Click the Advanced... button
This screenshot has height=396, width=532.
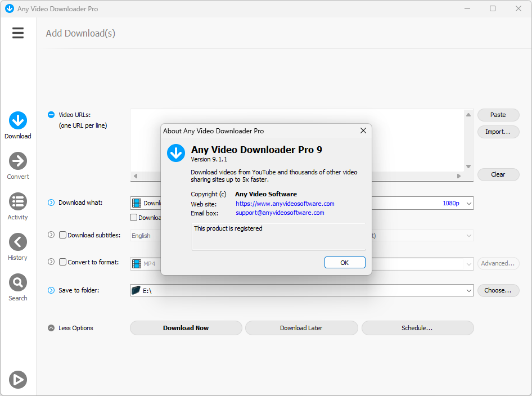pyautogui.click(x=498, y=263)
